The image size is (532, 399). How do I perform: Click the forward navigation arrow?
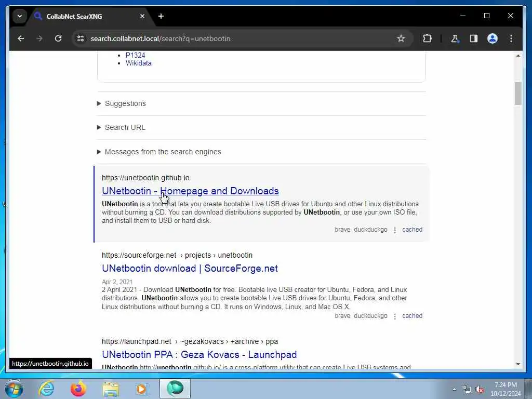[x=39, y=38]
